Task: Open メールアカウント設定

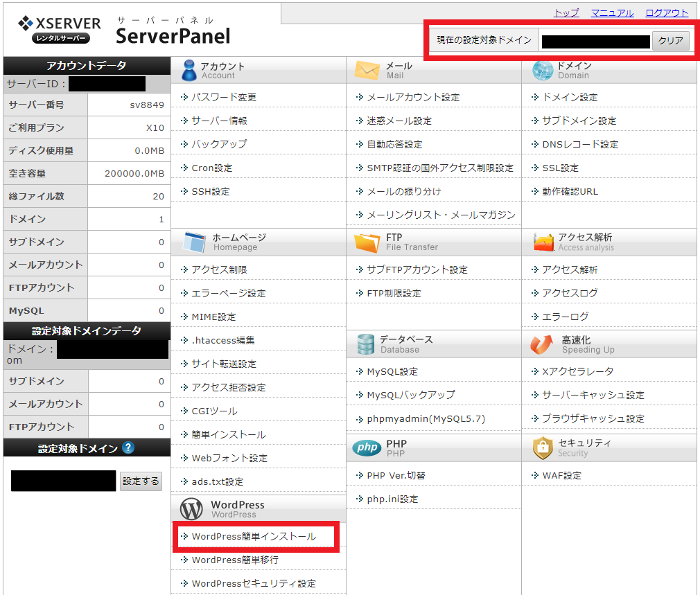Action: pos(413,97)
